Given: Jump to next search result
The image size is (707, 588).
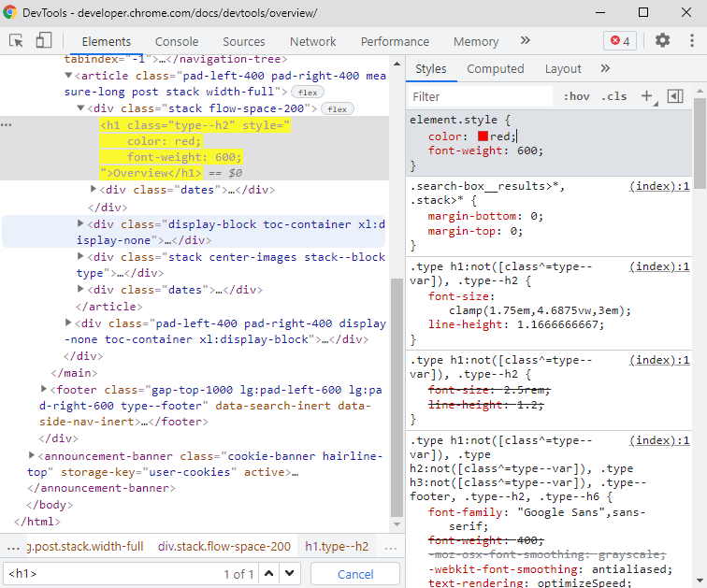Looking at the screenshot, I should (289, 574).
